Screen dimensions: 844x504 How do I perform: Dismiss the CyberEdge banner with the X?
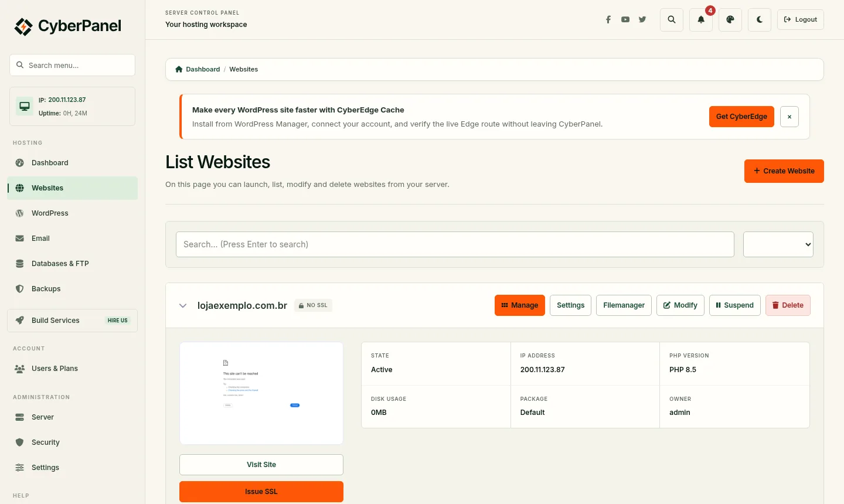[x=789, y=117]
